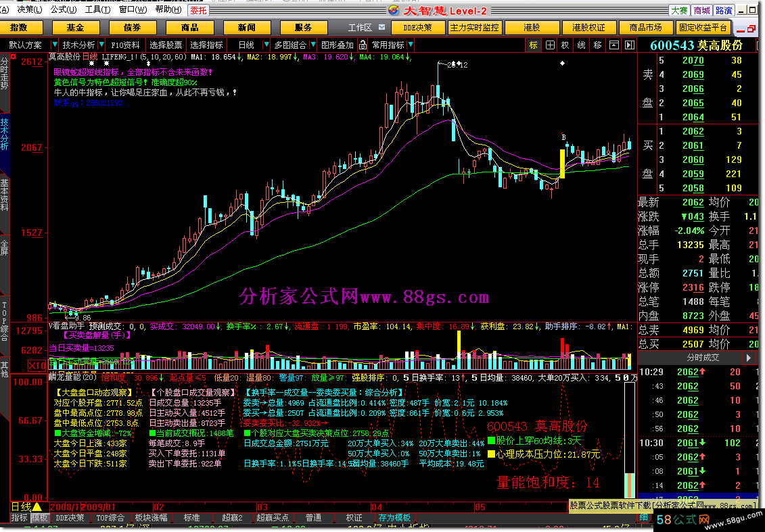Click 选择股票 toolbar item
Image resolution: width=765 pixels, height=532 pixels.
pyautogui.click(x=166, y=45)
